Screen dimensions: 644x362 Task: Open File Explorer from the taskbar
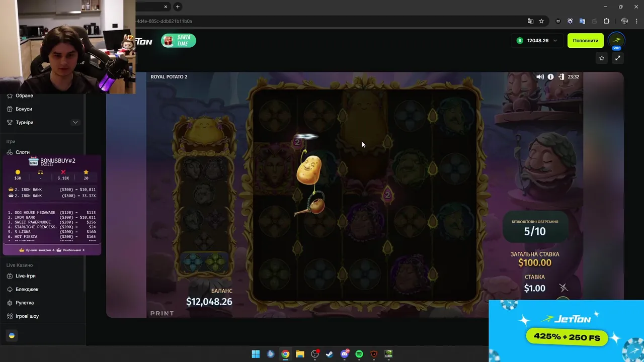tap(300, 354)
